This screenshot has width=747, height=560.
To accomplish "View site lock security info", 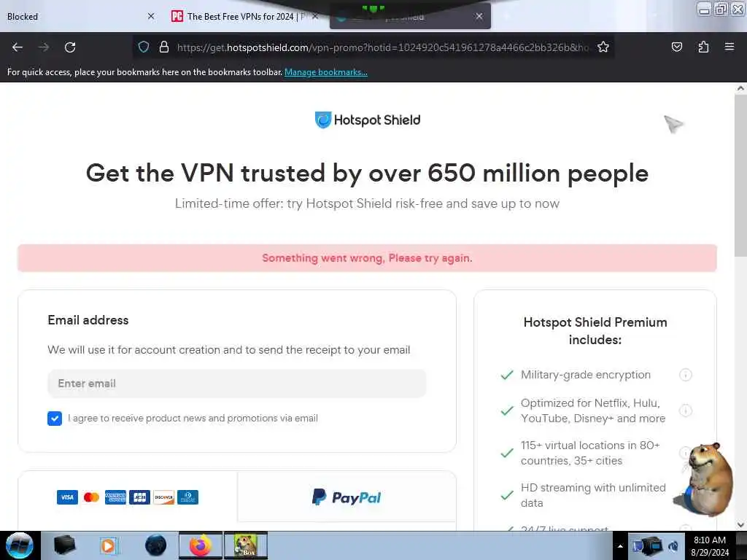I will point(164,47).
